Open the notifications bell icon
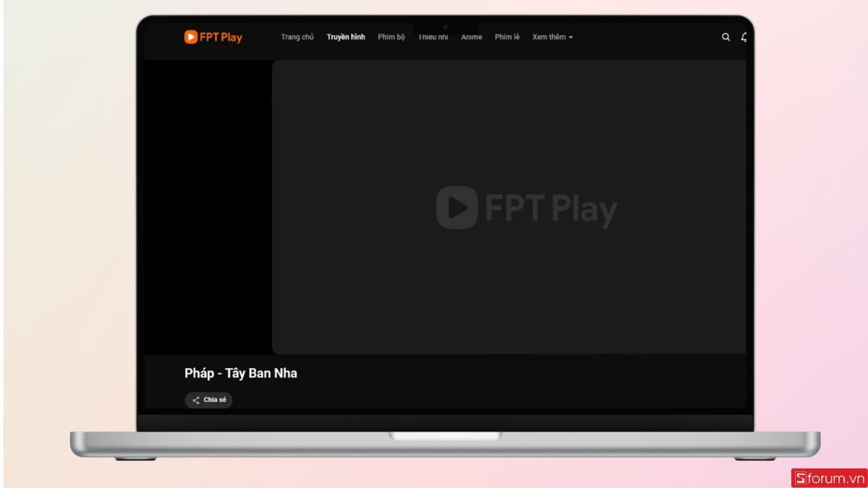Image resolution: width=868 pixels, height=488 pixels. (744, 37)
